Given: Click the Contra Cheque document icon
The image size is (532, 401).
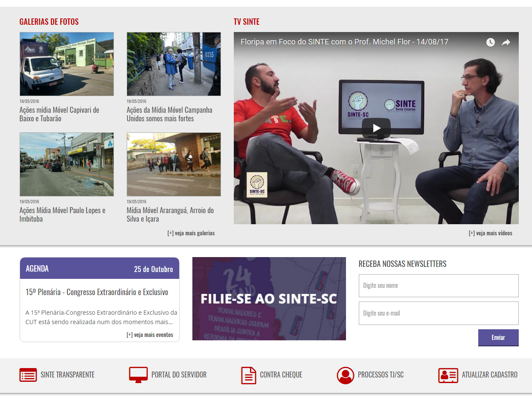Looking at the screenshot, I should 249,375.
